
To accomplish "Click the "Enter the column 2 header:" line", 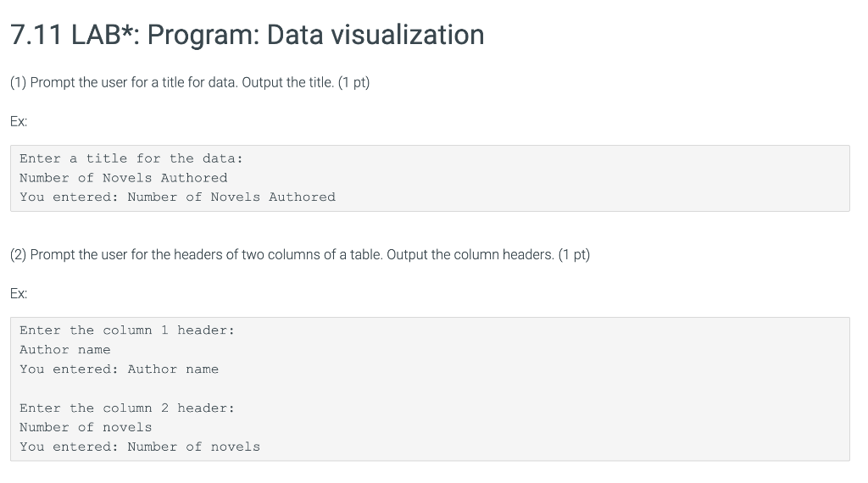I will [127, 408].
